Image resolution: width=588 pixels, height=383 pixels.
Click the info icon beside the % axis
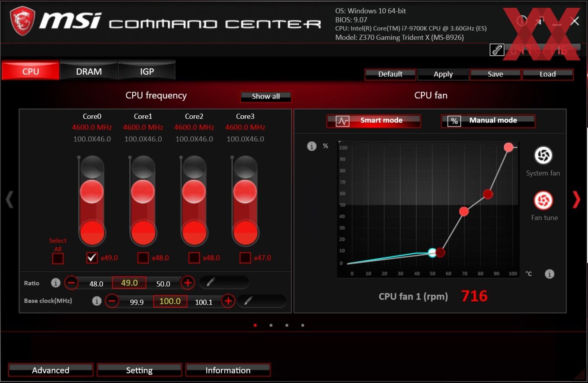coord(312,146)
